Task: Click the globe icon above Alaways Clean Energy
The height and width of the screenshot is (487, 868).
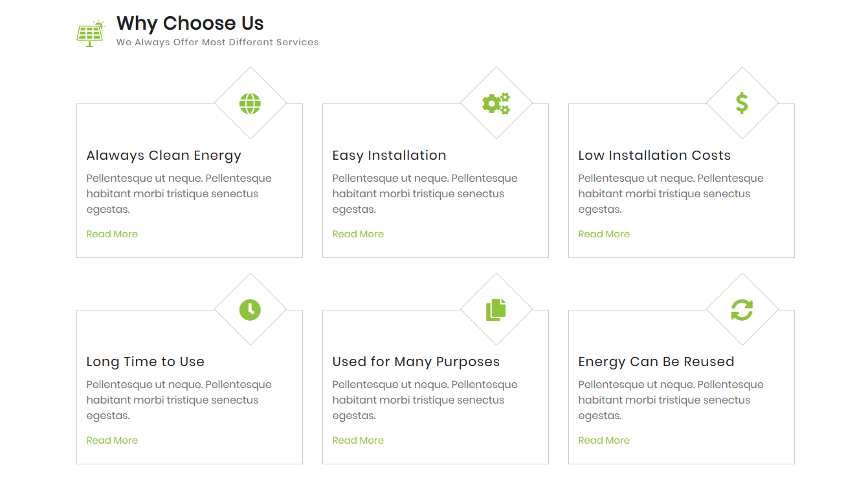Action: [250, 103]
